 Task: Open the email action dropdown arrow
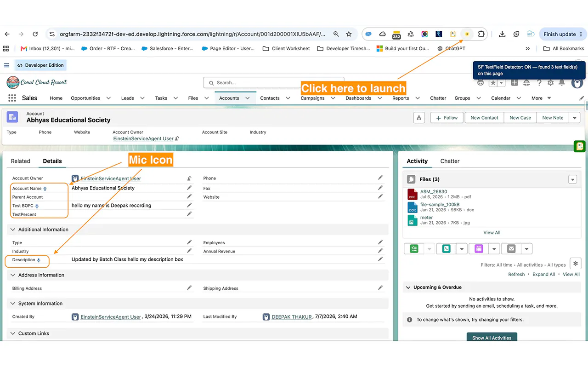[526, 249]
